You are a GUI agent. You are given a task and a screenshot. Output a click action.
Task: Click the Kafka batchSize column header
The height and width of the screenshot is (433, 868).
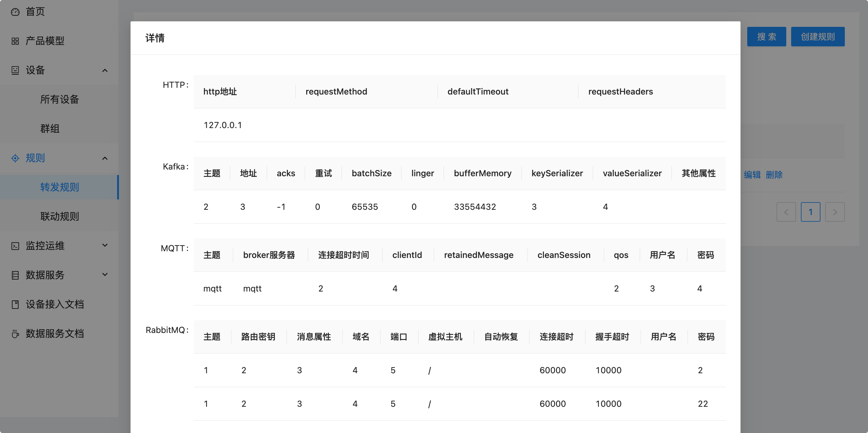tap(371, 173)
